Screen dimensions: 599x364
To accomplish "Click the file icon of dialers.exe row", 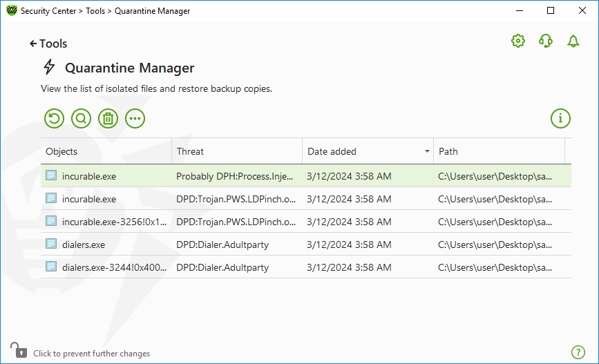I will pos(51,244).
